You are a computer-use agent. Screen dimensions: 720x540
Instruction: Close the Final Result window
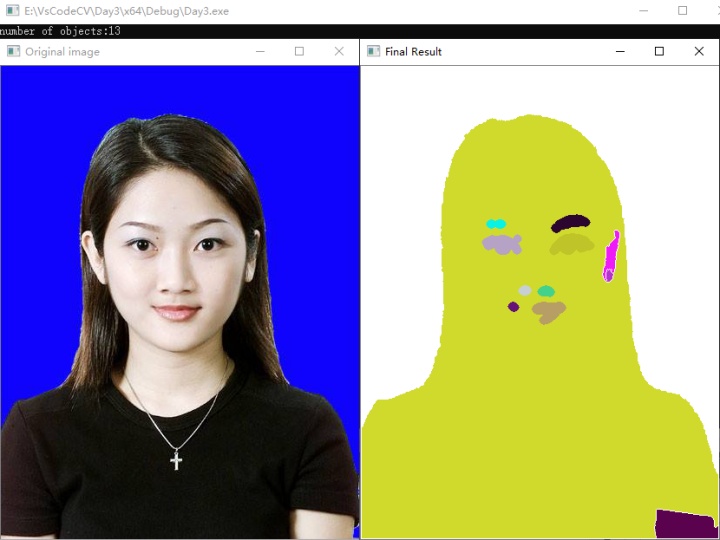tap(699, 51)
